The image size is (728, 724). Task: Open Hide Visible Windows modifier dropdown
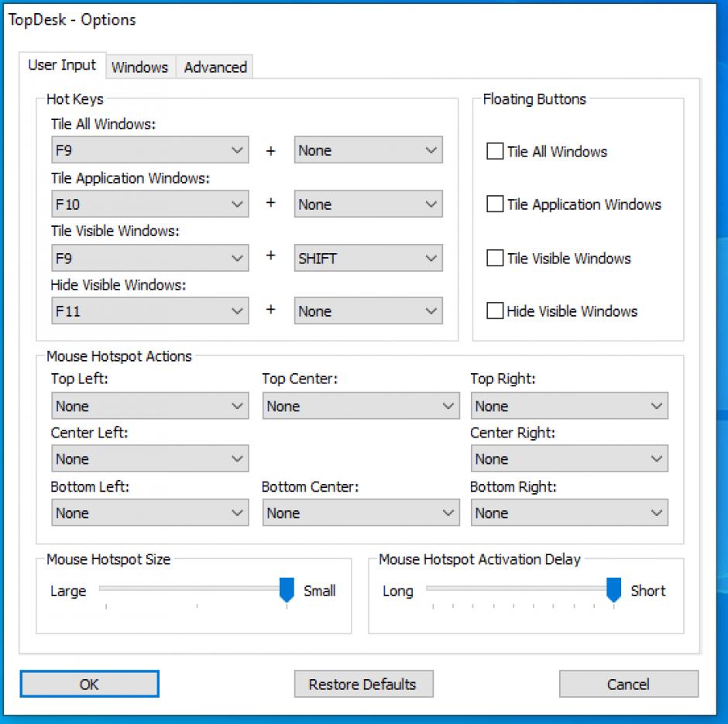pos(368,311)
